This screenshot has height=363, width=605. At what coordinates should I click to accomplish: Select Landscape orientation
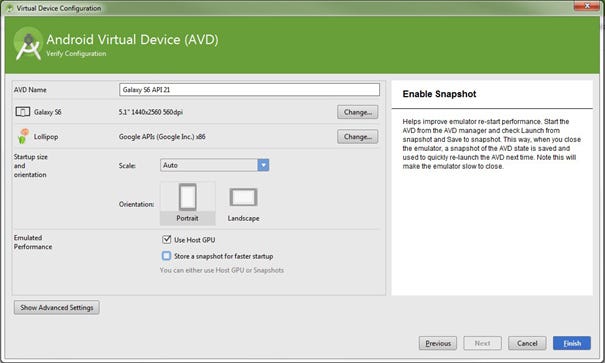point(243,203)
